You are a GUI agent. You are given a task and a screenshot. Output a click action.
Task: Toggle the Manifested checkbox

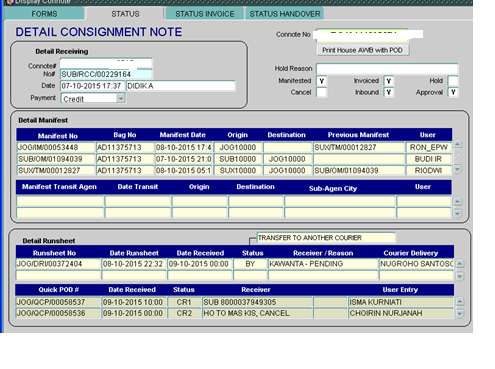click(321, 81)
